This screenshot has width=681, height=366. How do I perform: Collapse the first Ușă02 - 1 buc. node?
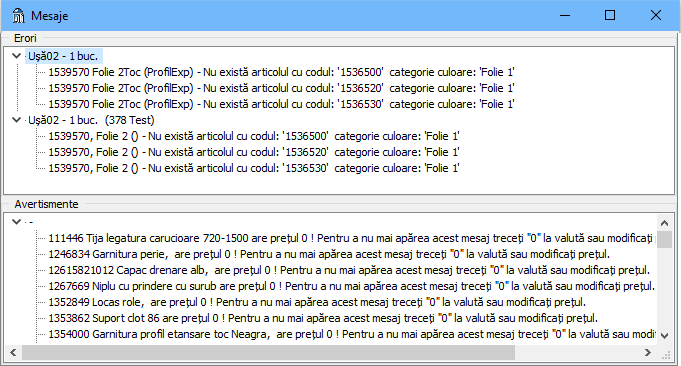click(17, 56)
